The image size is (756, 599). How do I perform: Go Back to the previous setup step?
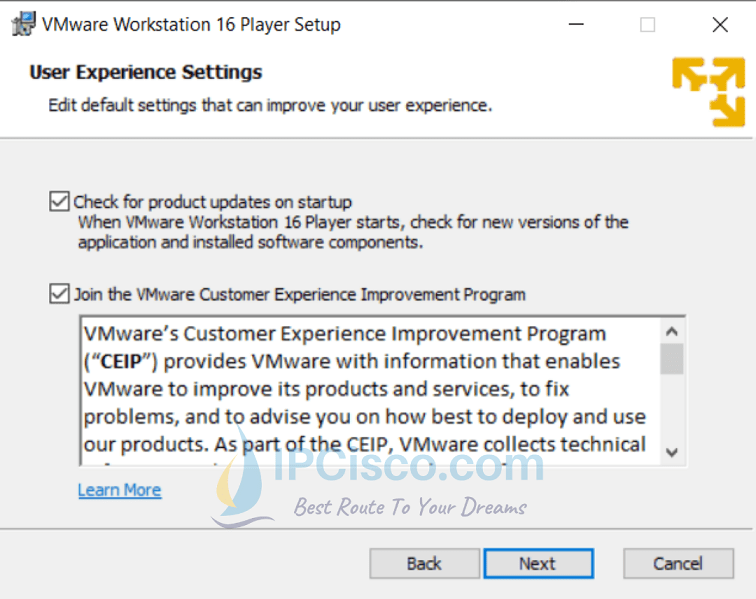[x=424, y=563]
